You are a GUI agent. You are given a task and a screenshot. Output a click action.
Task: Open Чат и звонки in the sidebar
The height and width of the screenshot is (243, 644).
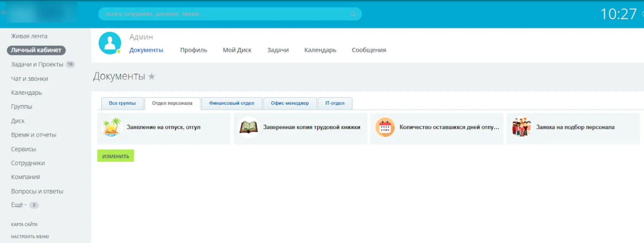29,78
